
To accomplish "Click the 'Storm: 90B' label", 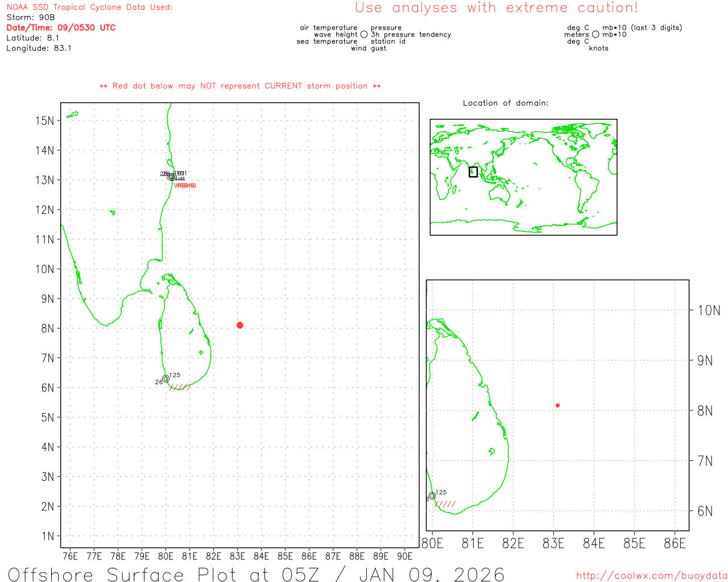I will [x=31, y=18].
